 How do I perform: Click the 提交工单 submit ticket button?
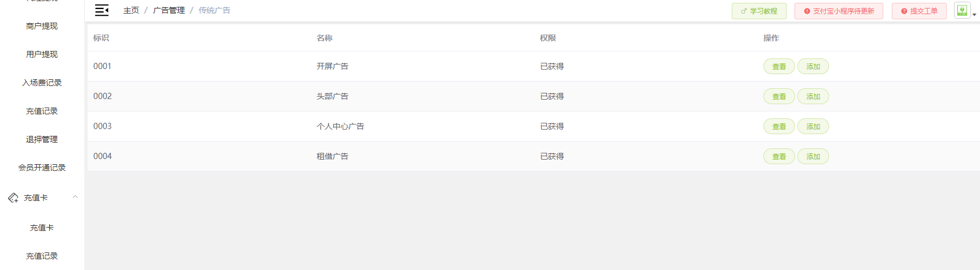pyautogui.click(x=919, y=11)
